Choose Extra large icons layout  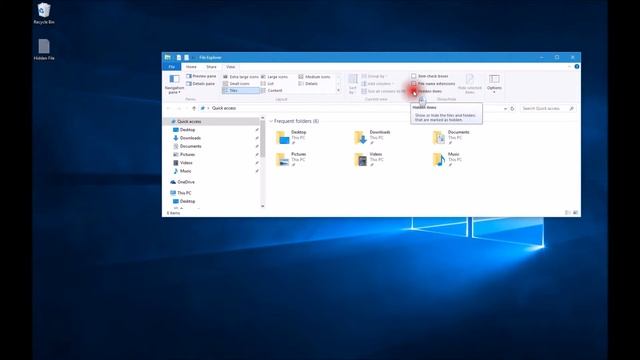click(x=241, y=77)
